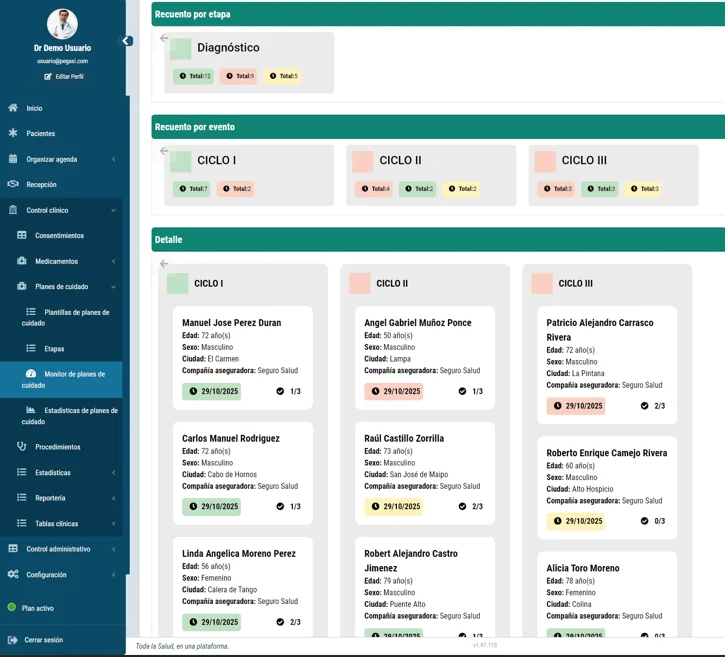Collapse Control clínico chevron
This screenshot has height=657, width=725.
[x=114, y=210]
